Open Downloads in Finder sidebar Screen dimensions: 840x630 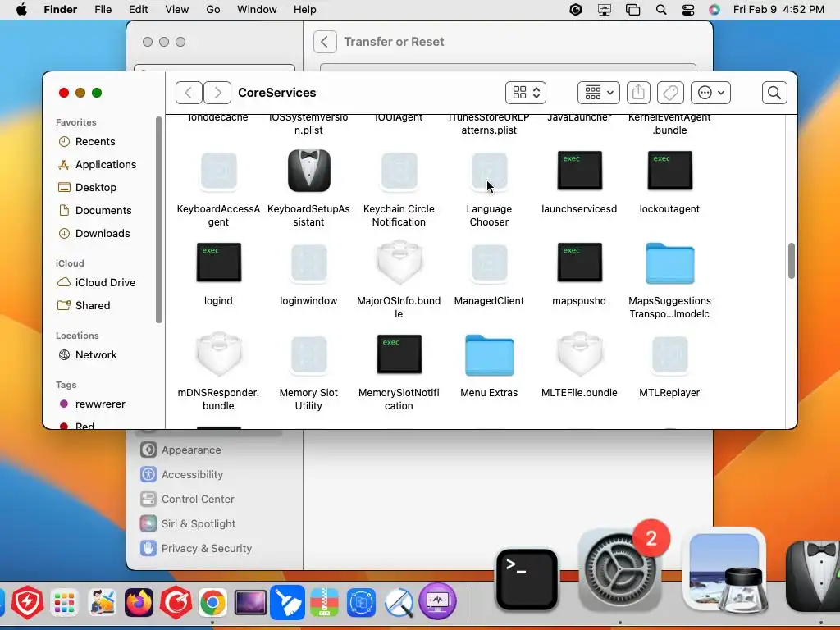click(94, 234)
